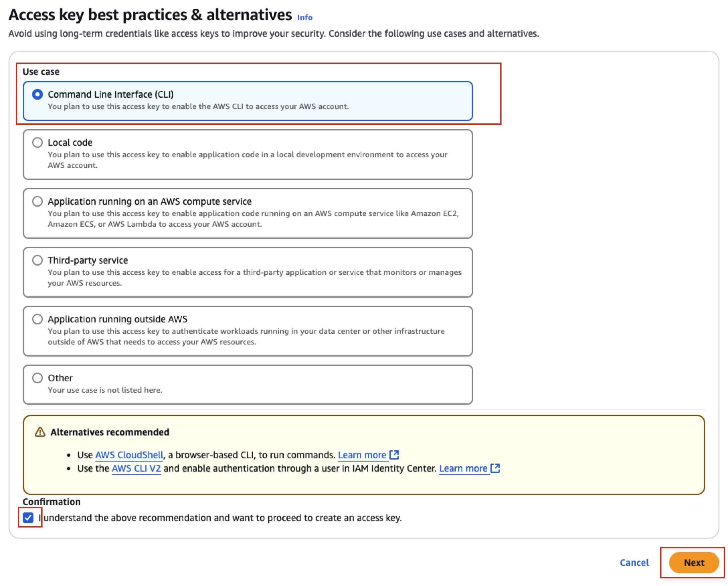Image resolution: width=728 pixels, height=586 pixels.
Task: Choose the Local code use case
Action: pos(37,142)
